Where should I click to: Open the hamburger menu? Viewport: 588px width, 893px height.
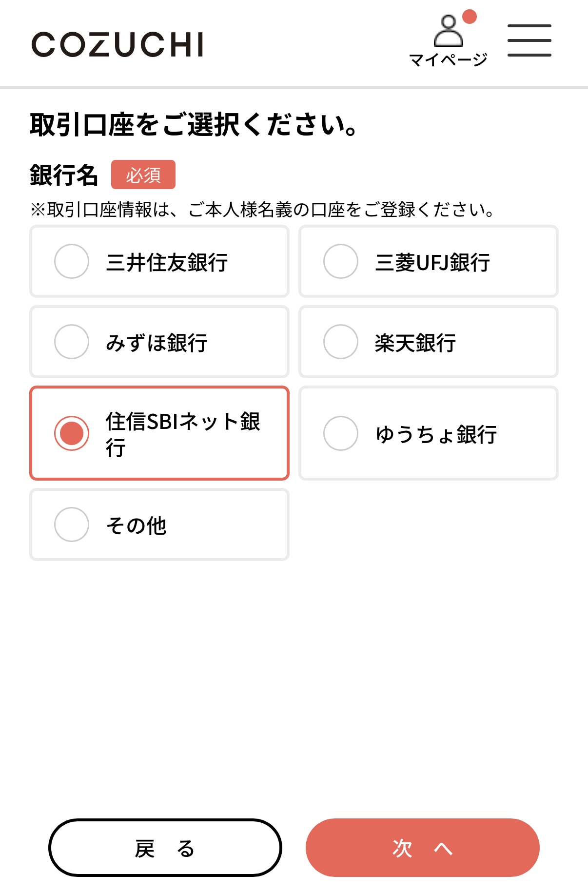point(529,40)
